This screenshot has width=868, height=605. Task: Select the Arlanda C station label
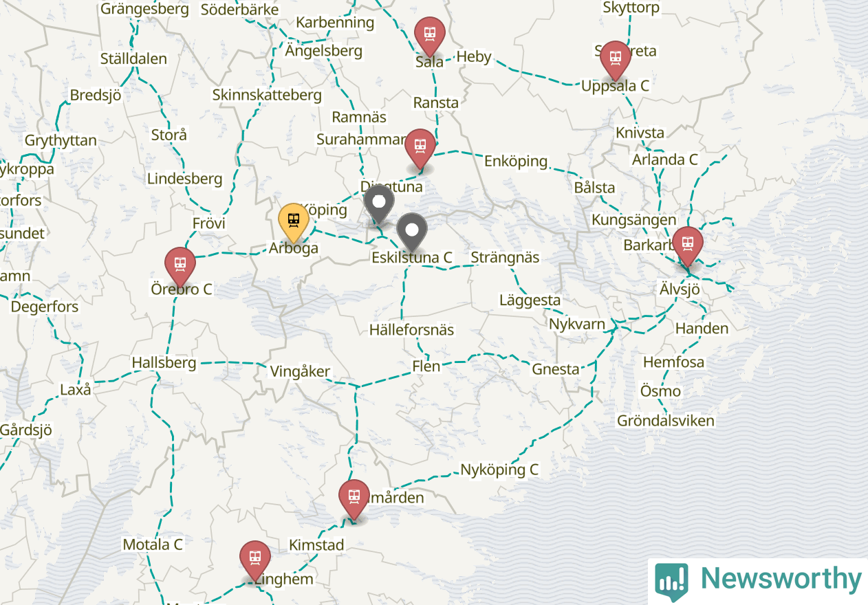click(x=665, y=159)
